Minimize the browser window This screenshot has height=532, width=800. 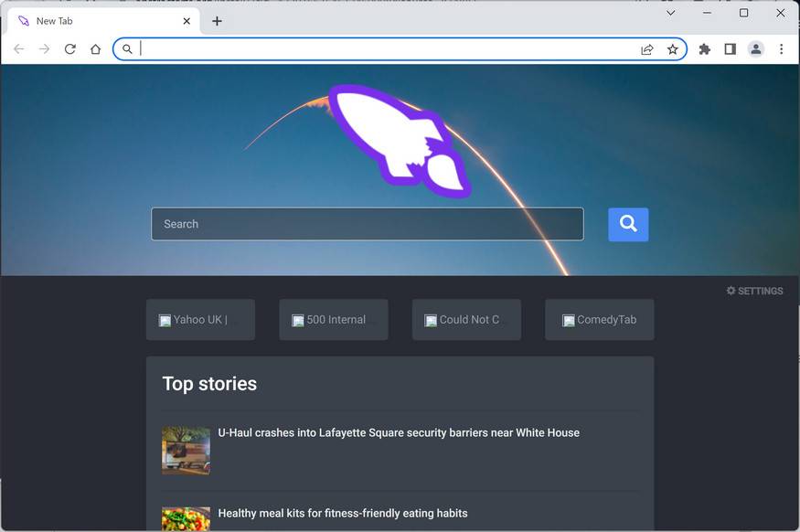tap(707, 13)
